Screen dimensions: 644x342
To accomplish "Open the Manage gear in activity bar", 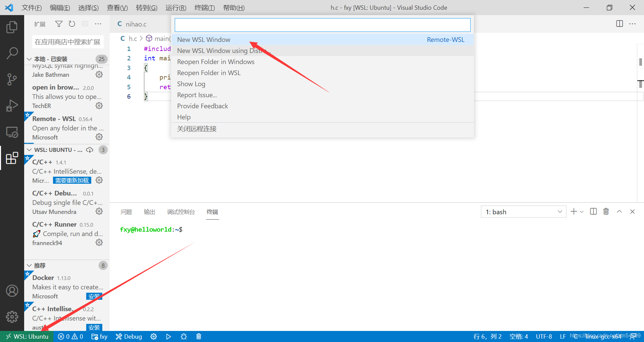I will click(x=12, y=317).
